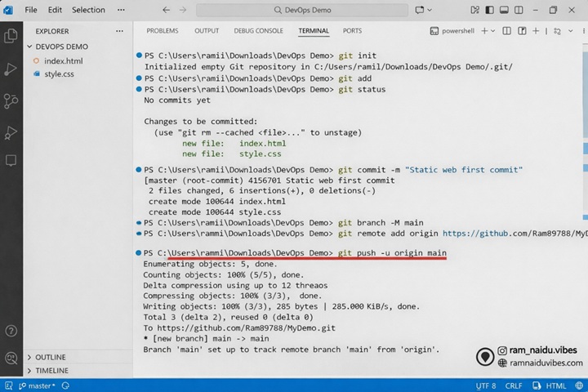Collapse the DEVOPS DEMO folder

(x=61, y=47)
